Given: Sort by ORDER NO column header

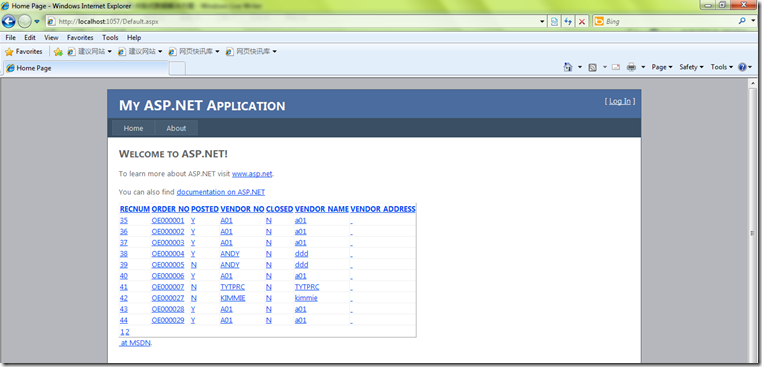Looking at the screenshot, I should coord(171,209).
